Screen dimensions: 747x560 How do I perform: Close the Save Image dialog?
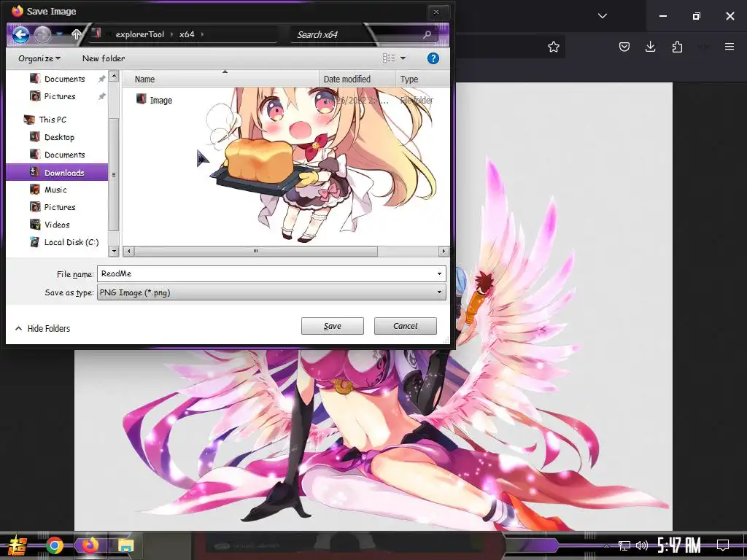coord(436,12)
